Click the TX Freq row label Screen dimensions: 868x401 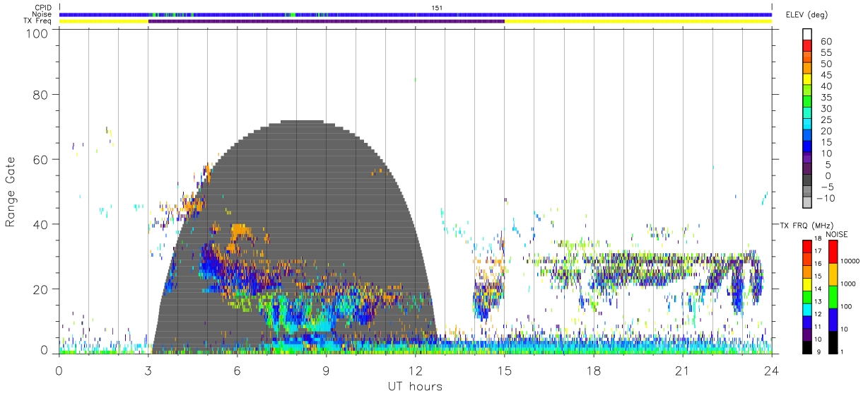tap(38, 21)
